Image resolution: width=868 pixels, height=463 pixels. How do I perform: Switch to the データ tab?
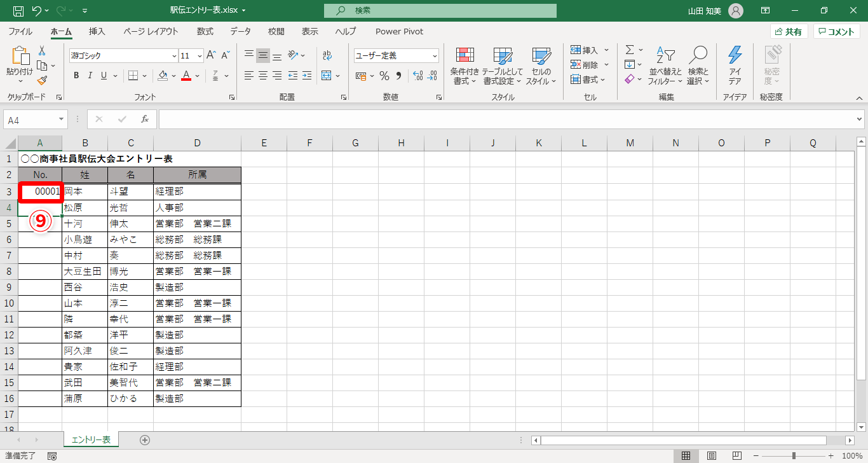pos(240,31)
